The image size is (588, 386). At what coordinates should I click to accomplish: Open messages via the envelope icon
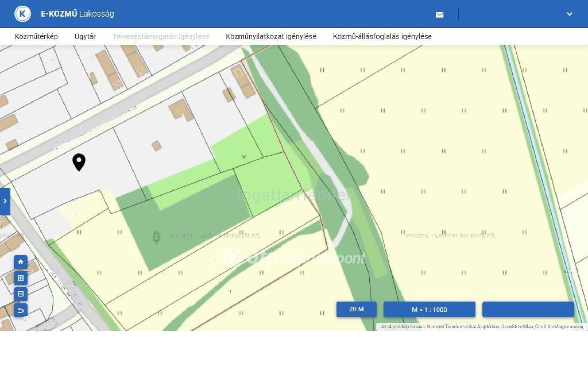pos(439,14)
